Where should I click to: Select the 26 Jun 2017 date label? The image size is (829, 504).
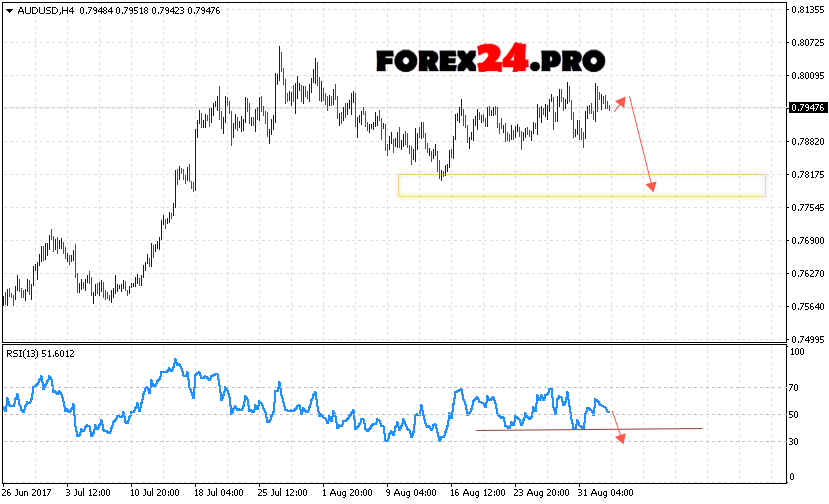(27, 493)
